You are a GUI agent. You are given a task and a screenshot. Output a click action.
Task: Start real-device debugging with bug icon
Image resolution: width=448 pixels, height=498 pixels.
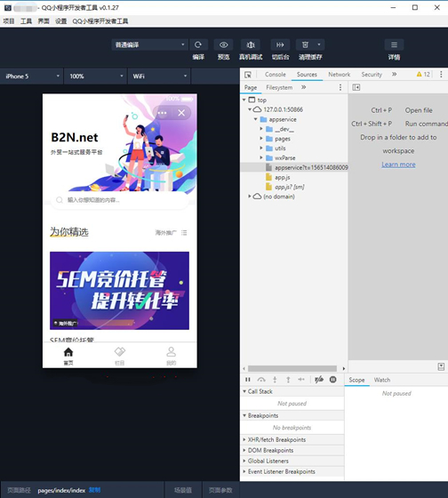(x=251, y=44)
